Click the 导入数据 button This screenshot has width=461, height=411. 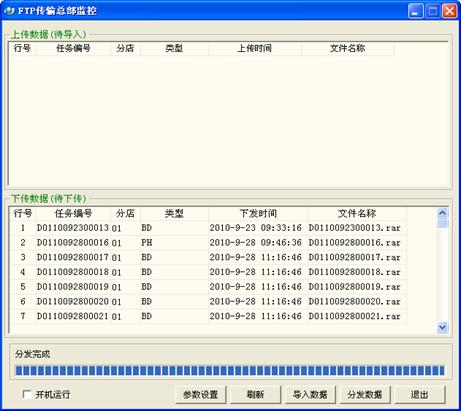pyautogui.click(x=310, y=395)
